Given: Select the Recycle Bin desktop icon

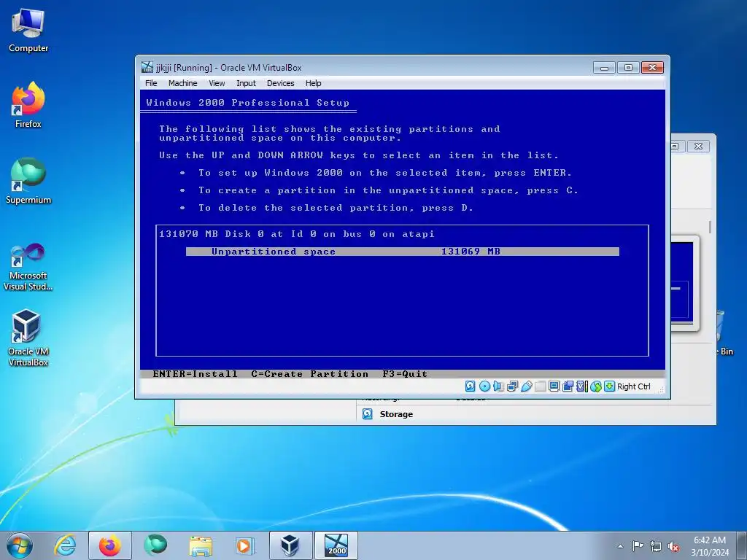Looking at the screenshot, I should [x=724, y=333].
